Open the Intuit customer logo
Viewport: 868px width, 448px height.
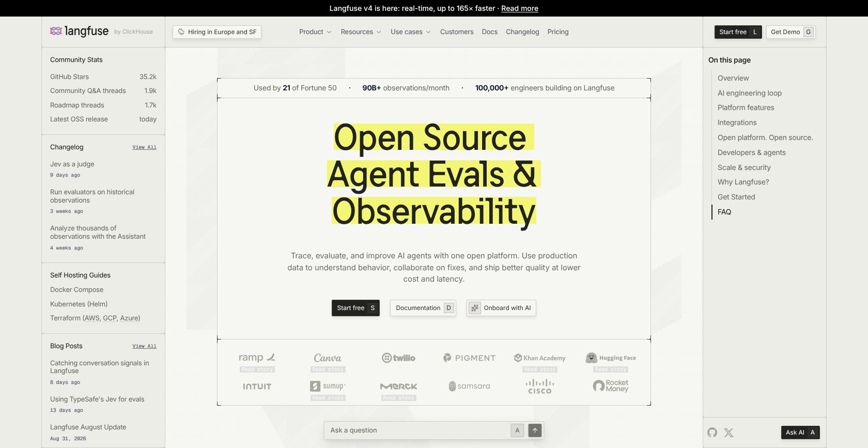pos(257,386)
